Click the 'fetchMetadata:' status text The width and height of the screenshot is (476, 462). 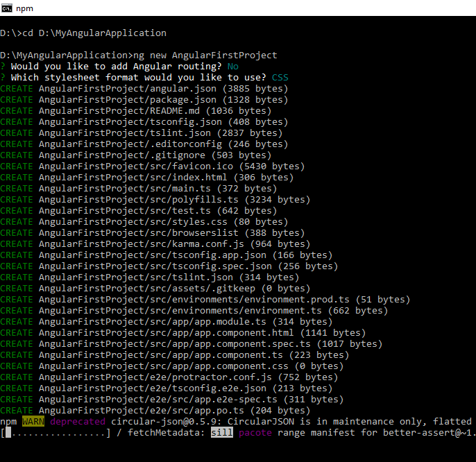[x=167, y=433]
